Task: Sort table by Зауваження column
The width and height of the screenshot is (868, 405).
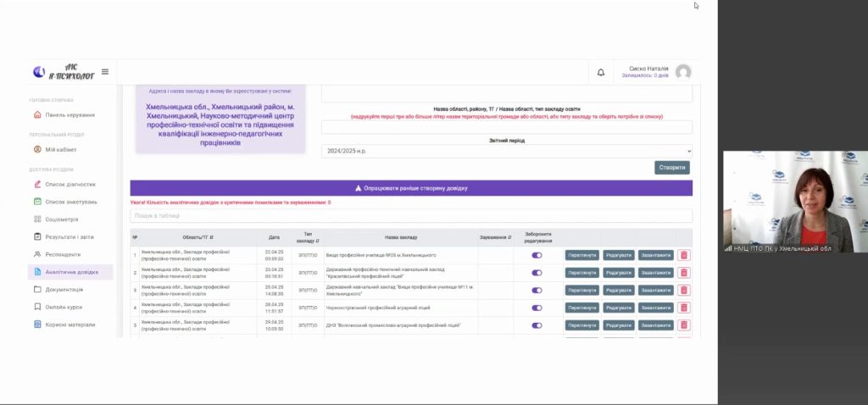Action: tap(495, 237)
